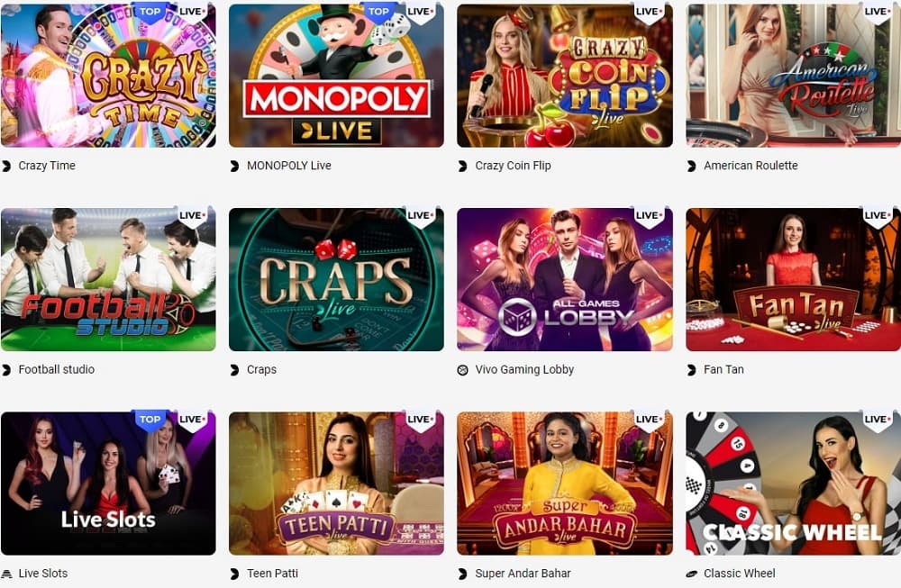Click the American Roulette title link

[751, 166]
